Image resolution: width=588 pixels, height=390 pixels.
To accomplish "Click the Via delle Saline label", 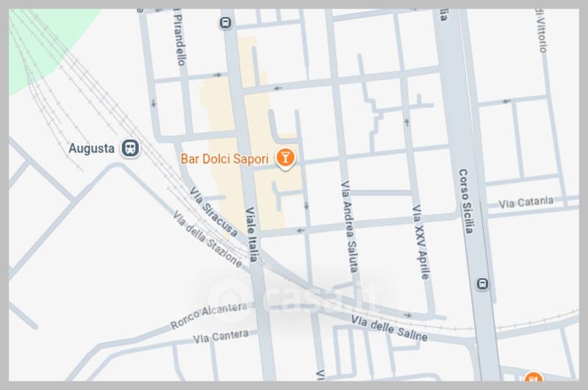I will (x=390, y=328).
